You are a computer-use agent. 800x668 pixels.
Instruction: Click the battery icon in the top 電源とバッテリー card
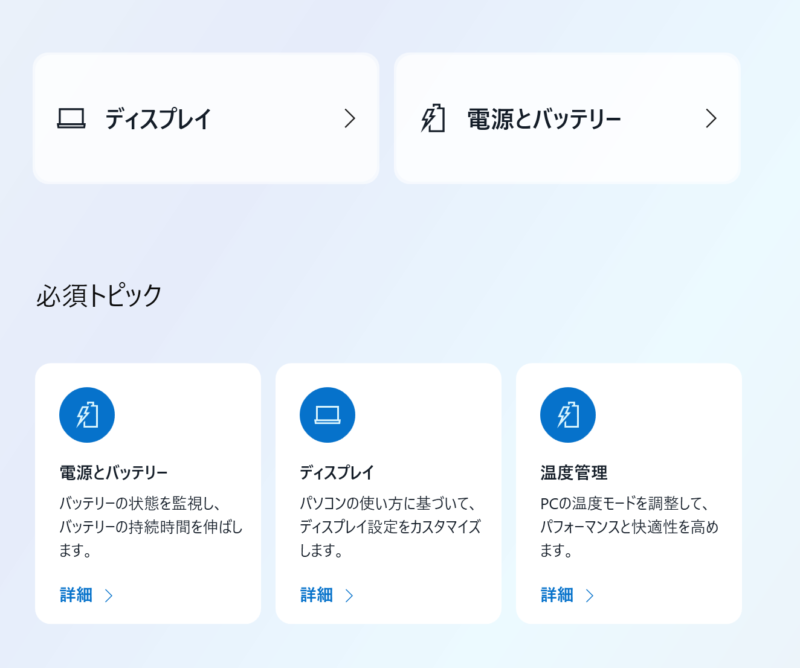point(433,119)
